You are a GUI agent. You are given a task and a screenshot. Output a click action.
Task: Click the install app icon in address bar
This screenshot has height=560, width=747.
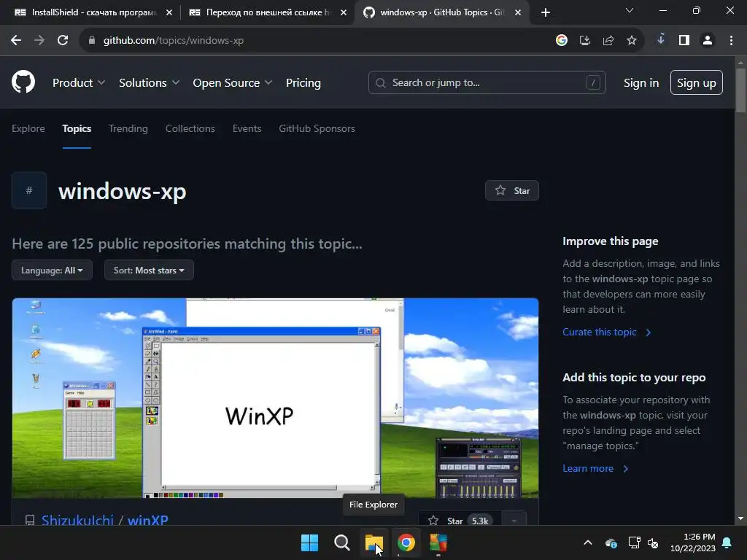click(585, 41)
